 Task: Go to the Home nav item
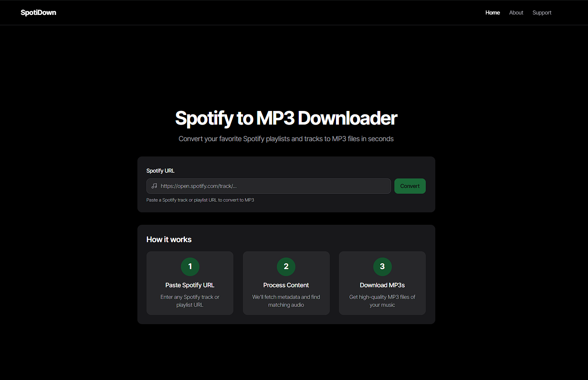(492, 12)
